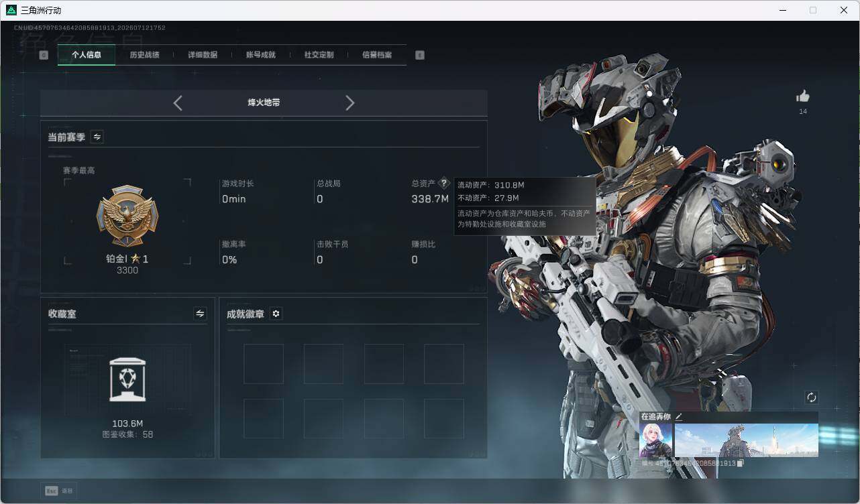
Task: Click the 103.6M collection value
Action: pos(127,424)
